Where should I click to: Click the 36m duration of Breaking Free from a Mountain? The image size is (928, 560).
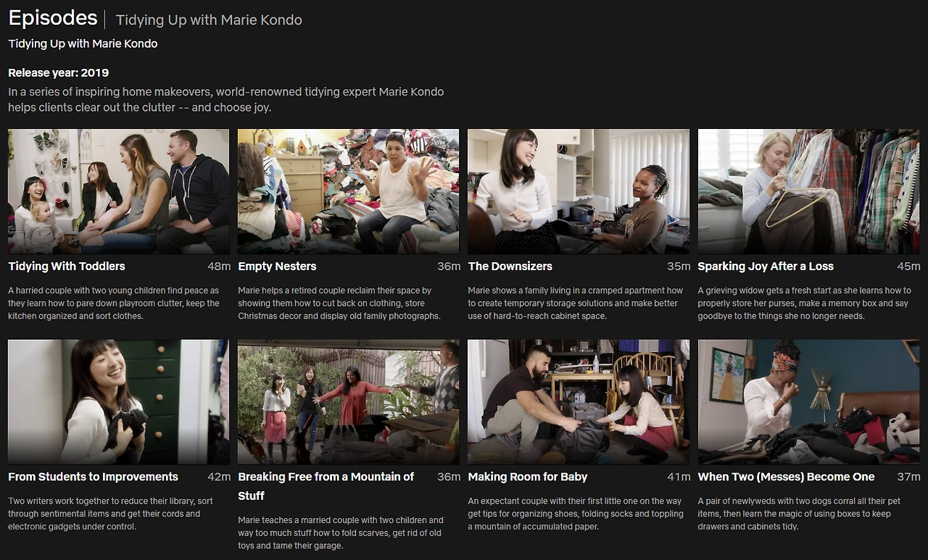(x=449, y=477)
